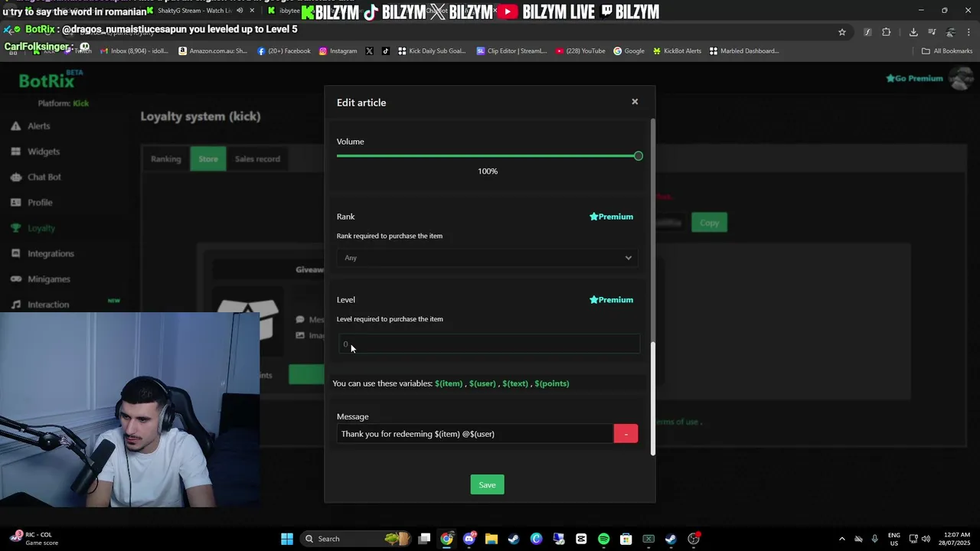This screenshot has width=980, height=551.
Task: Open Chrome downloads icon
Action: [x=913, y=32]
